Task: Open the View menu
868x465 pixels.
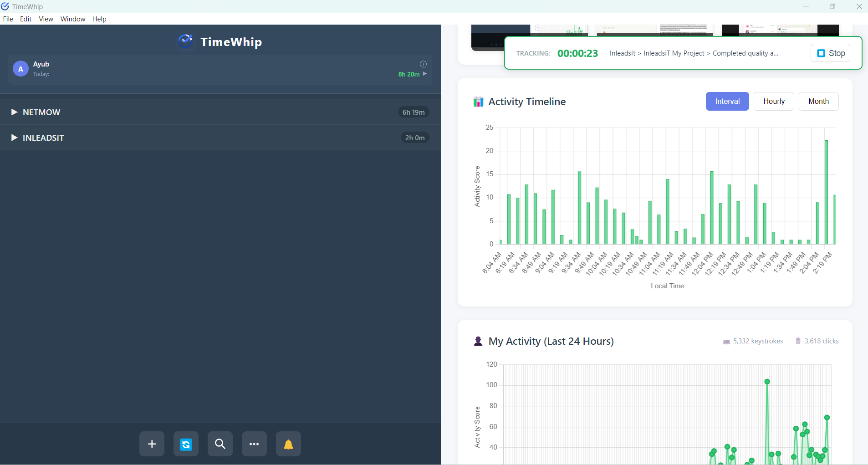Action: point(46,19)
